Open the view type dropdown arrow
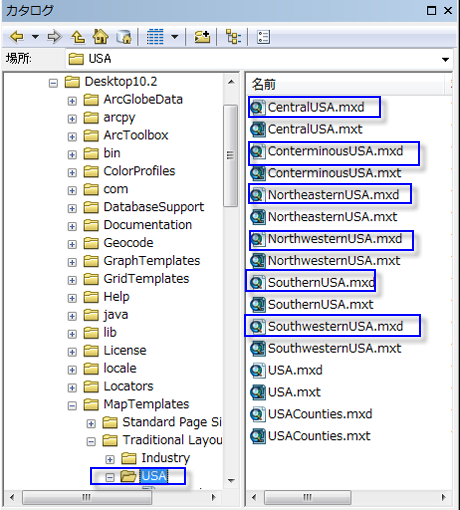460x510 pixels. (175, 37)
